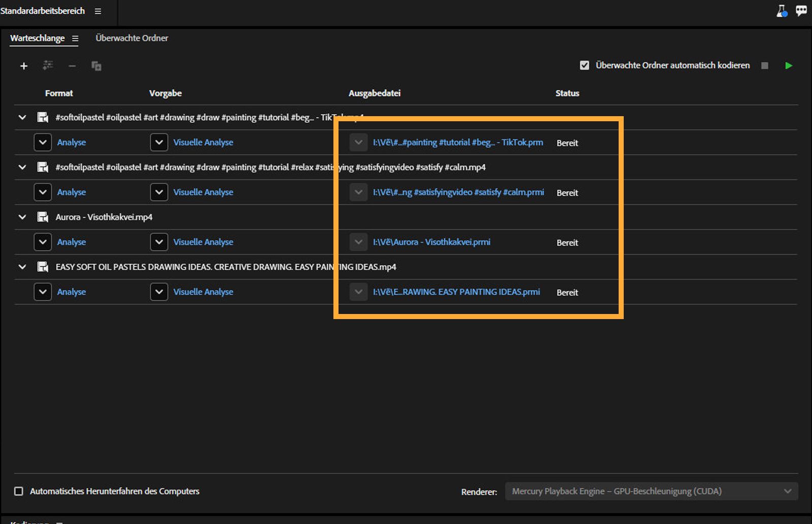Open the feedback speech bubble icon
The image size is (812, 524).
[x=801, y=11]
